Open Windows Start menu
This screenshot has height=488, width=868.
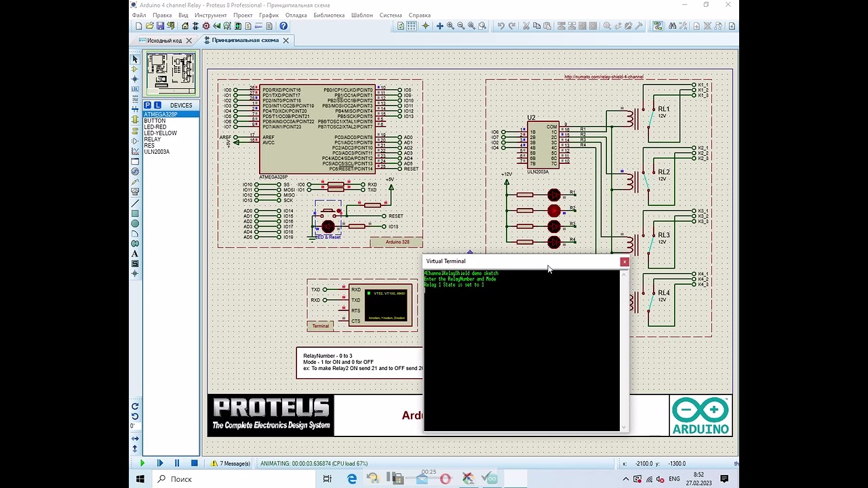(140, 479)
